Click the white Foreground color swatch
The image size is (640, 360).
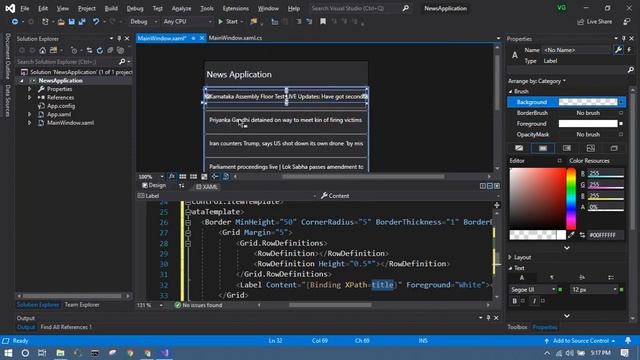point(588,123)
